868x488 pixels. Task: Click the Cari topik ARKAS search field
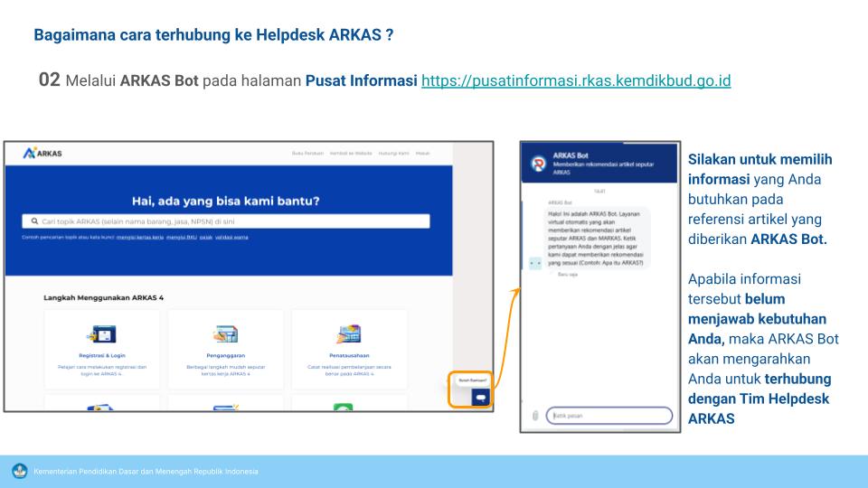226,221
